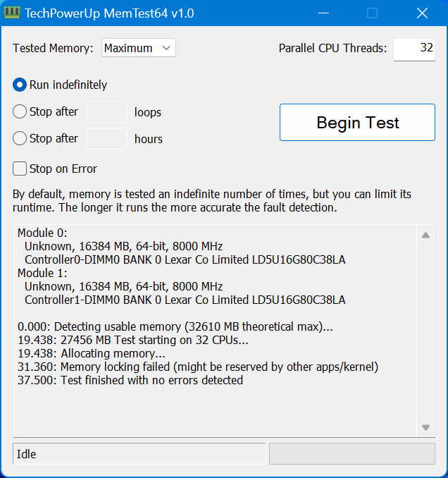Click the 'Parallel CPU Threads:' label

click(x=332, y=48)
